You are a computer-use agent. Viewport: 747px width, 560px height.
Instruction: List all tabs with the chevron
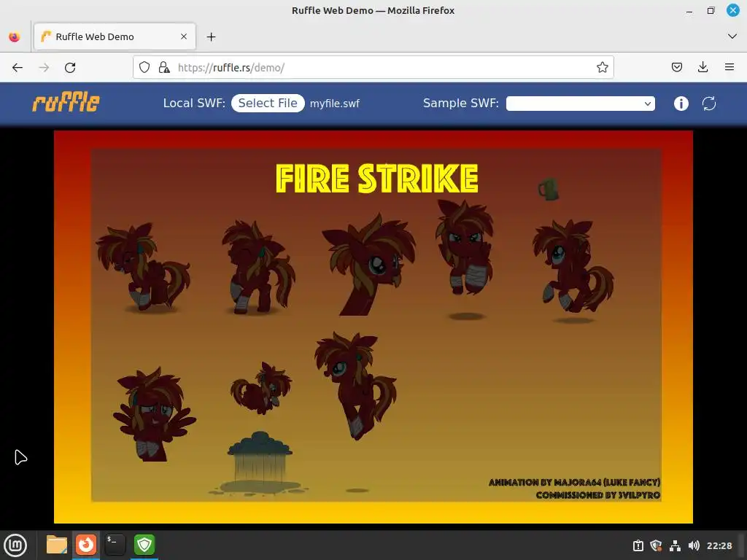pyautogui.click(x=732, y=36)
